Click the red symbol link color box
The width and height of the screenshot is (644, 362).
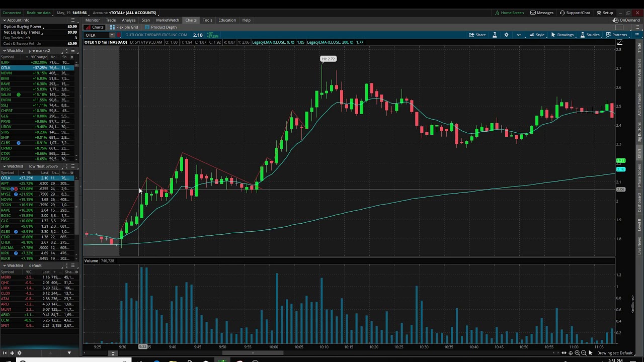pyautogui.click(x=119, y=35)
